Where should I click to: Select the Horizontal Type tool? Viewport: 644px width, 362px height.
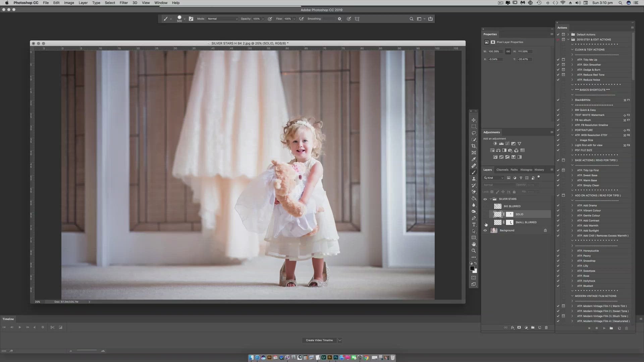point(473,225)
